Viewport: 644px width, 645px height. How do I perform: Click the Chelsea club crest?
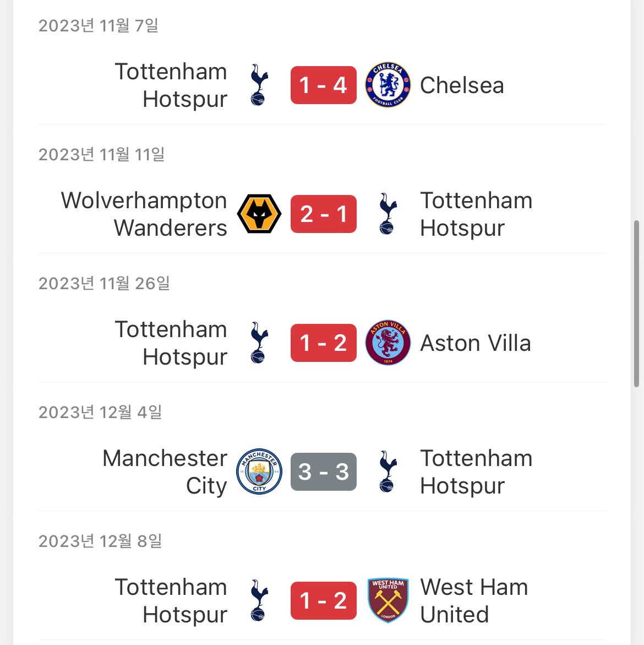tap(388, 85)
